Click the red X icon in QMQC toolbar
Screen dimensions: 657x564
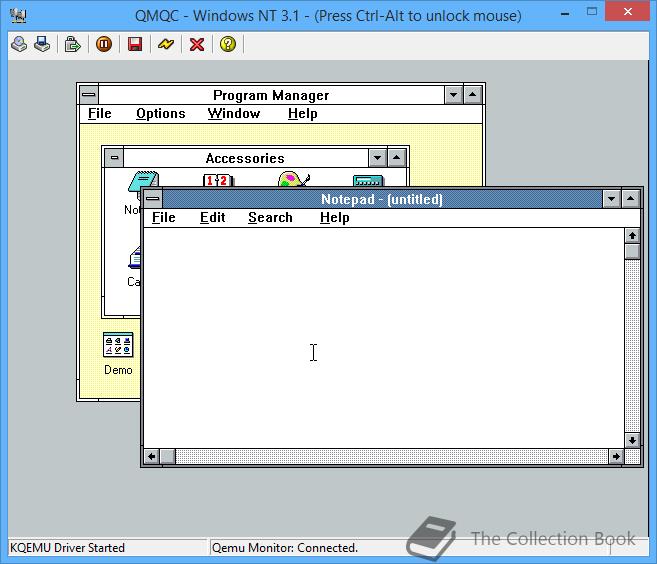tap(197, 44)
